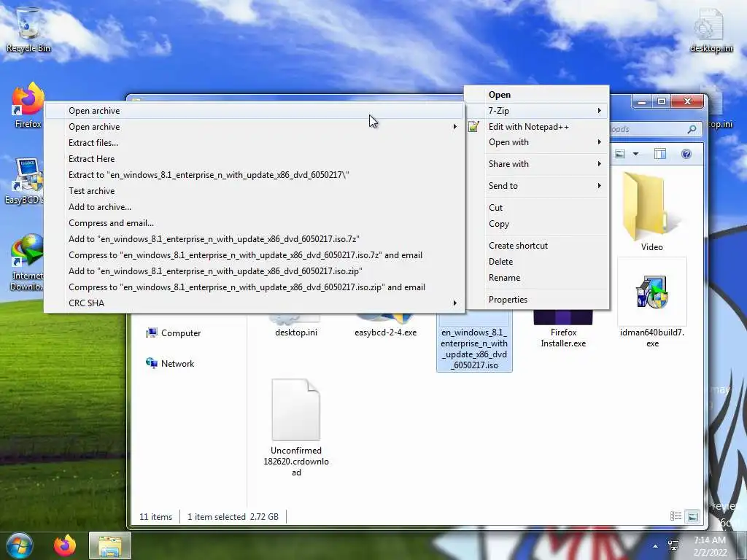Select the Unconfirmed 182620.crdownload file
Image resolution: width=747 pixels, height=560 pixels.
pos(296,427)
